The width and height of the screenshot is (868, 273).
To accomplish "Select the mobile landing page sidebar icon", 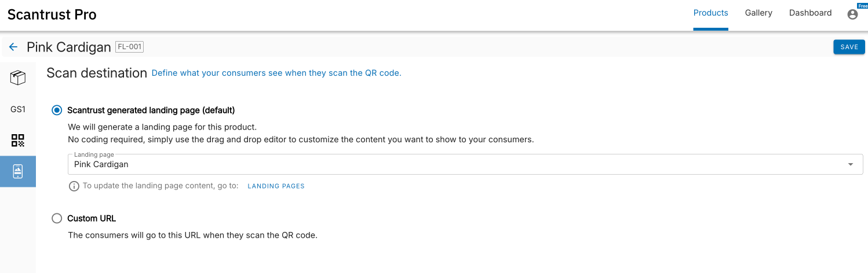I will click(x=18, y=171).
